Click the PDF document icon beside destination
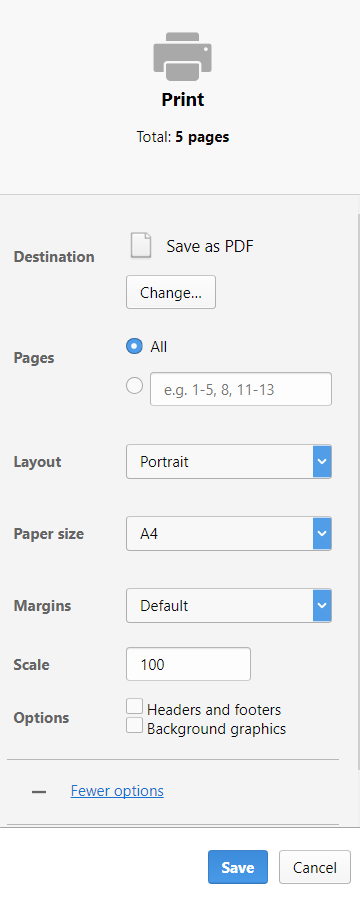The height and width of the screenshot is (902, 360). pyautogui.click(x=141, y=246)
